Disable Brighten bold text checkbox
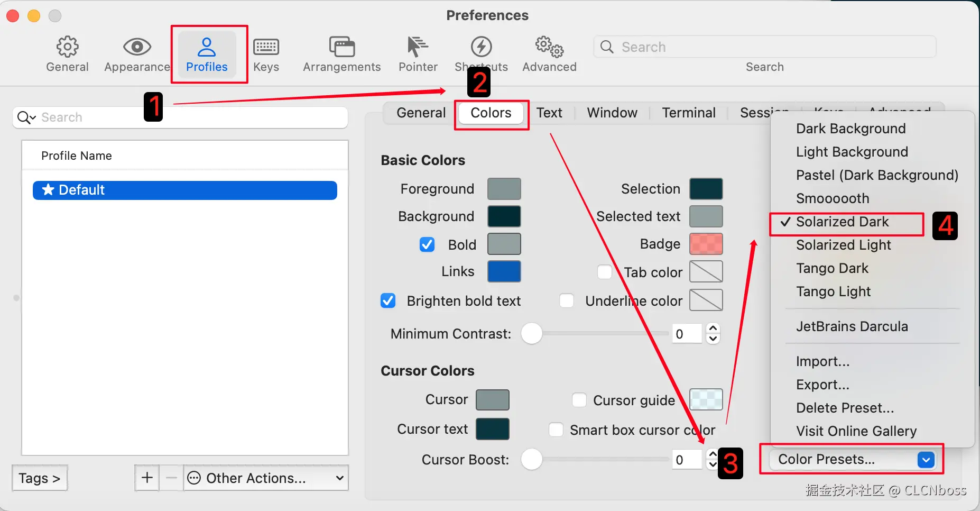The width and height of the screenshot is (980, 511). click(388, 300)
